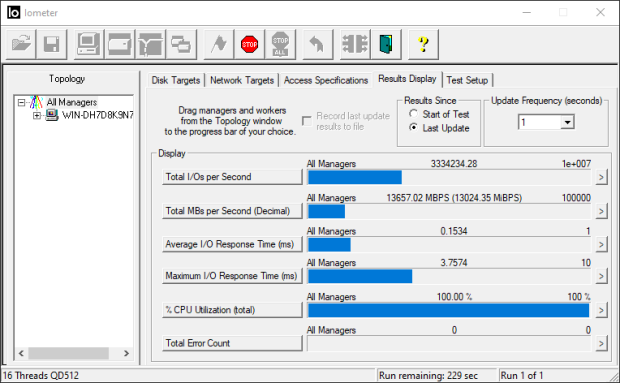The width and height of the screenshot is (620, 383).
Task: Click the Maximum I/O Response Time (ms) button
Action: pyautogui.click(x=232, y=276)
